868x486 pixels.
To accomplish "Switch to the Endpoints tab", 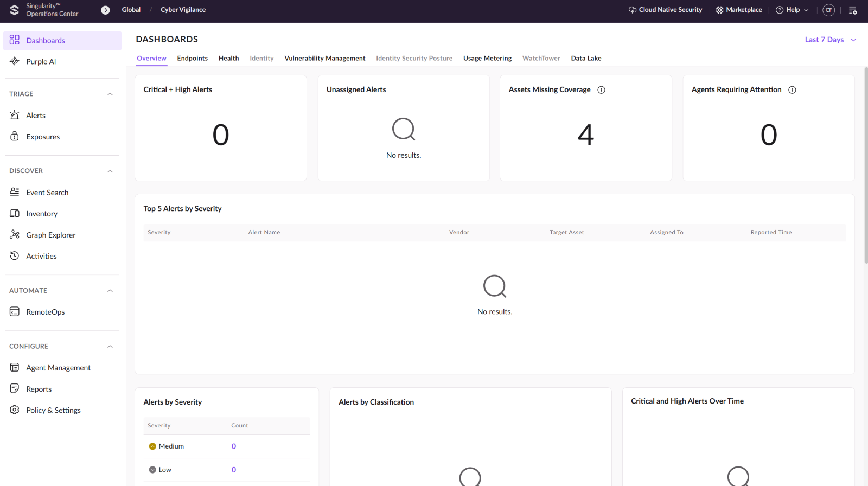I will coord(193,59).
